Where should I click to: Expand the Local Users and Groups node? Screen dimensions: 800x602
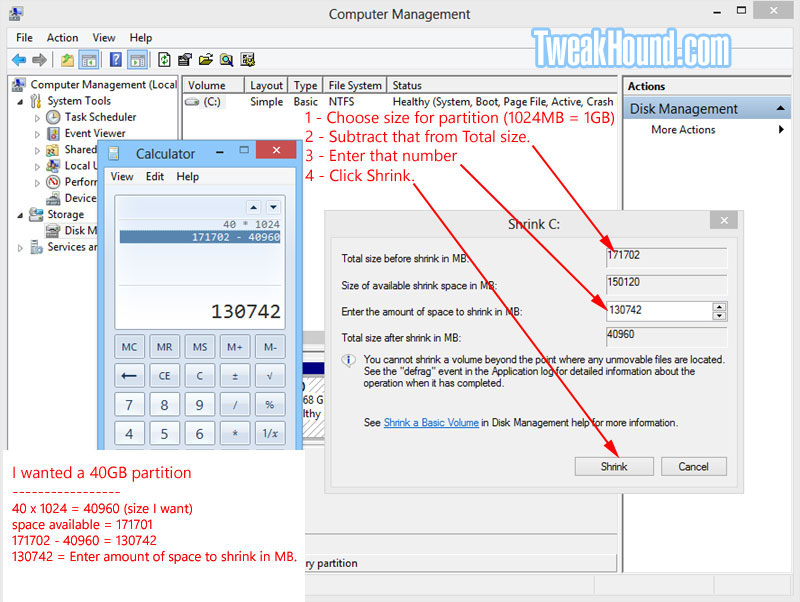click(x=37, y=167)
